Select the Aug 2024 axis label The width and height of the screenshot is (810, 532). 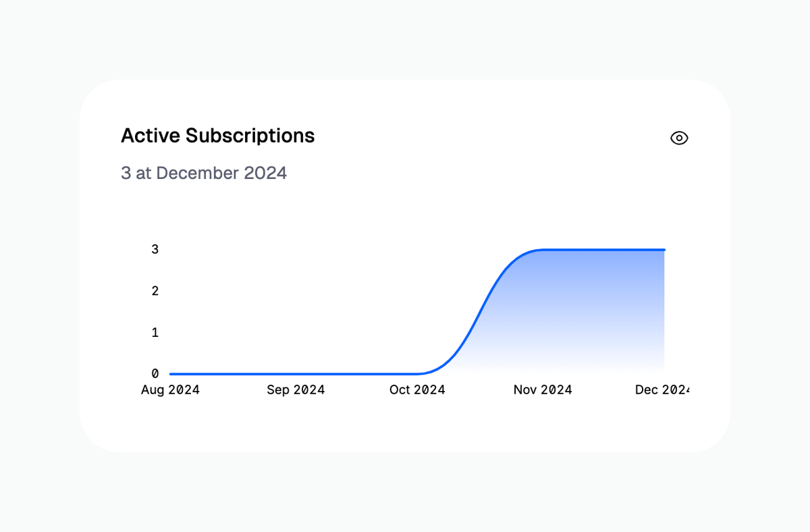tap(170, 390)
